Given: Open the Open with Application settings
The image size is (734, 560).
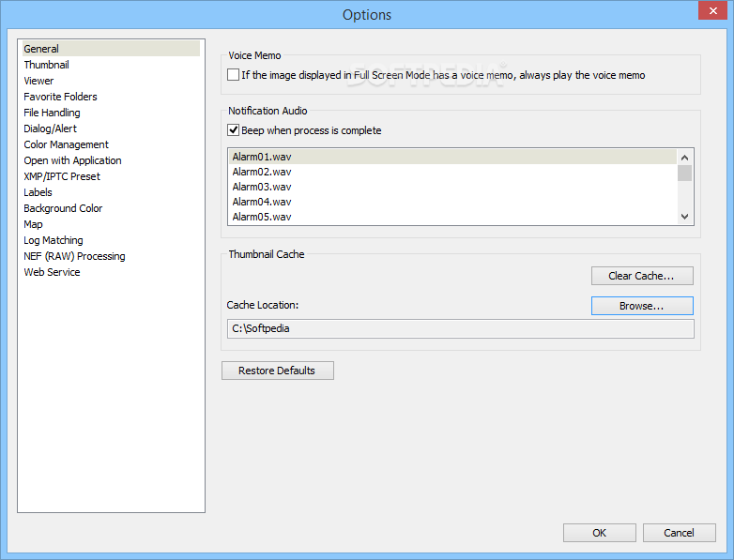Looking at the screenshot, I should [111, 160].
